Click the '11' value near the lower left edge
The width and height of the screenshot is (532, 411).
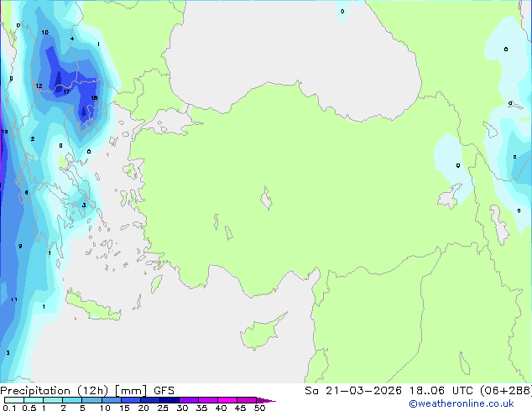coord(14,299)
